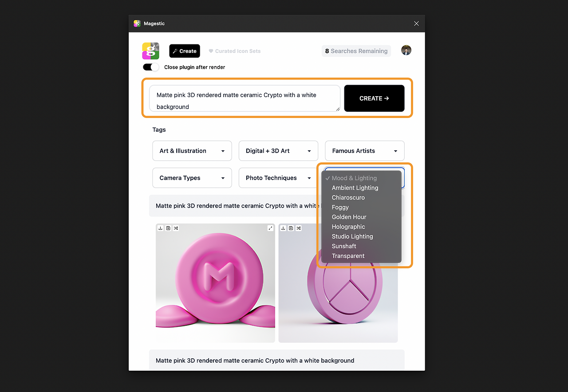
Task: Download the second pink coin image
Action: (283, 228)
